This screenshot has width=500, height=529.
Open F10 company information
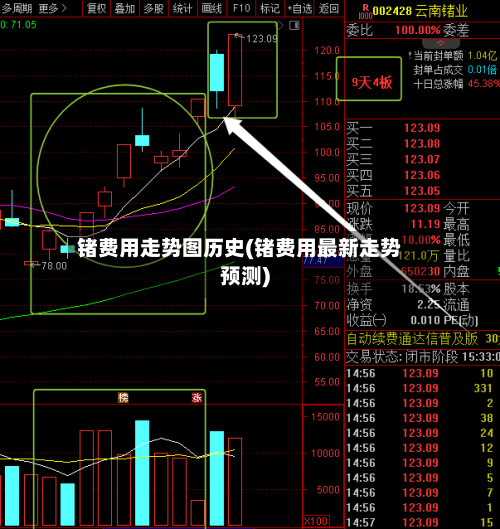click(241, 8)
